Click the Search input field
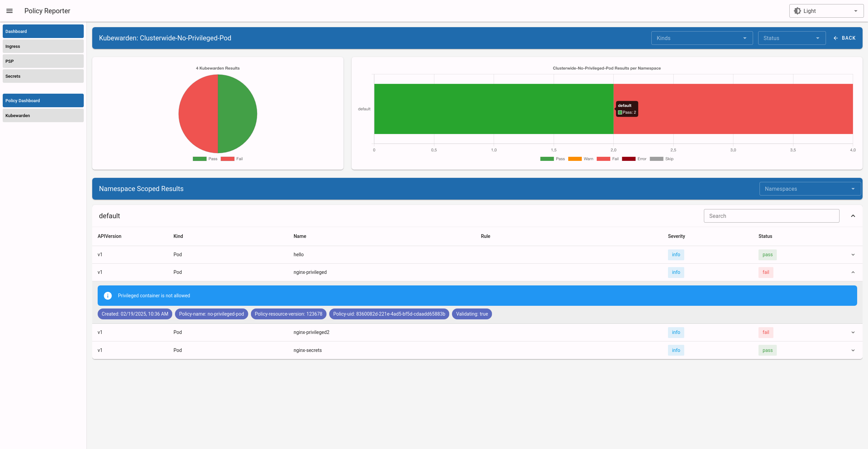The image size is (868, 449). [x=771, y=216]
